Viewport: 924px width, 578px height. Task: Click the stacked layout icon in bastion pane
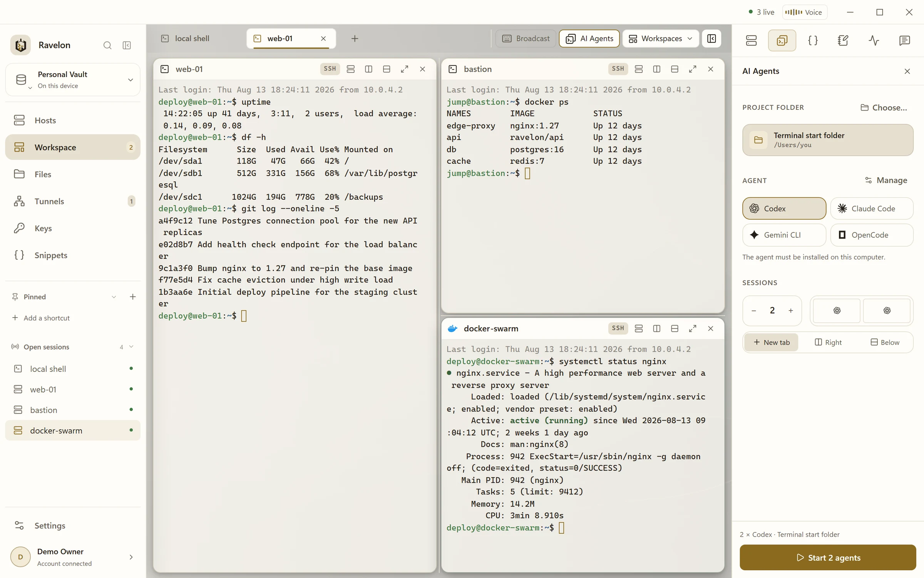639,69
